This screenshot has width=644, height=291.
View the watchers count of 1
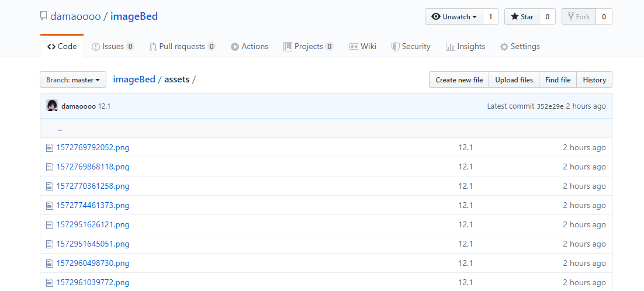(x=490, y=17)
